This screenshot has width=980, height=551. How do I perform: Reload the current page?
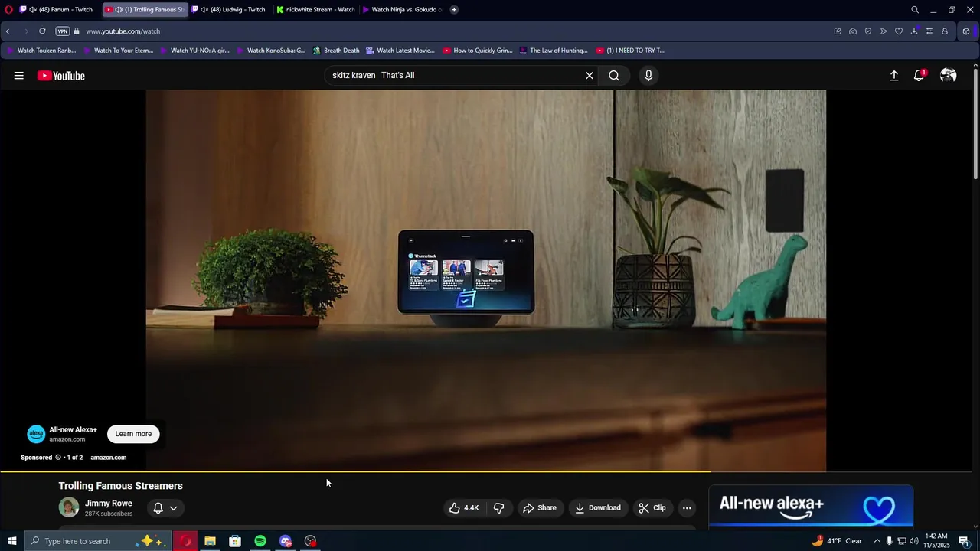click(x=42, y=31)
